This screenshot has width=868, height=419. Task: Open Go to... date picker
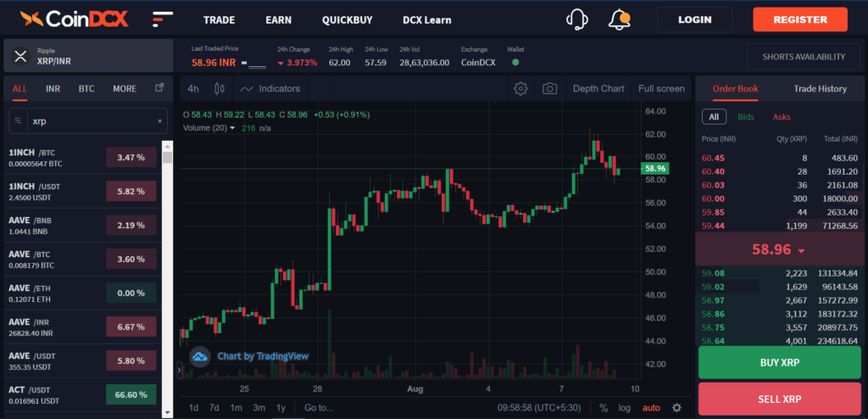[319, 408]
